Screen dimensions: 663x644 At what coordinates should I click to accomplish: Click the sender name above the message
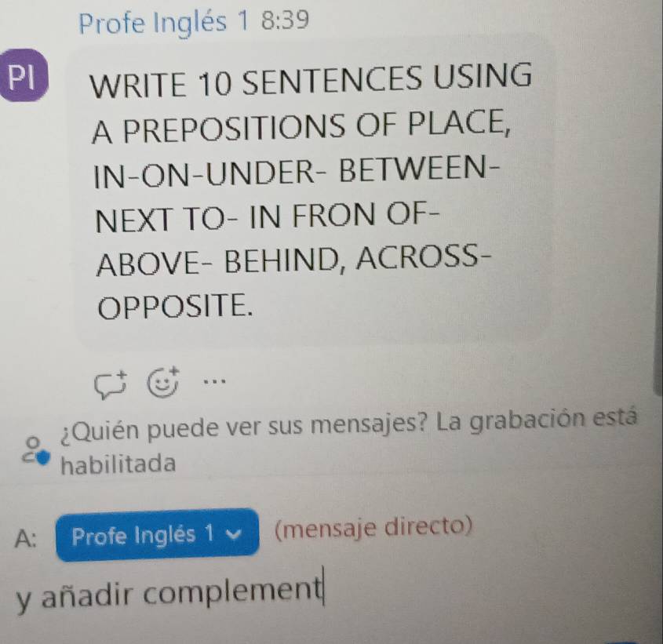point(164,22)
